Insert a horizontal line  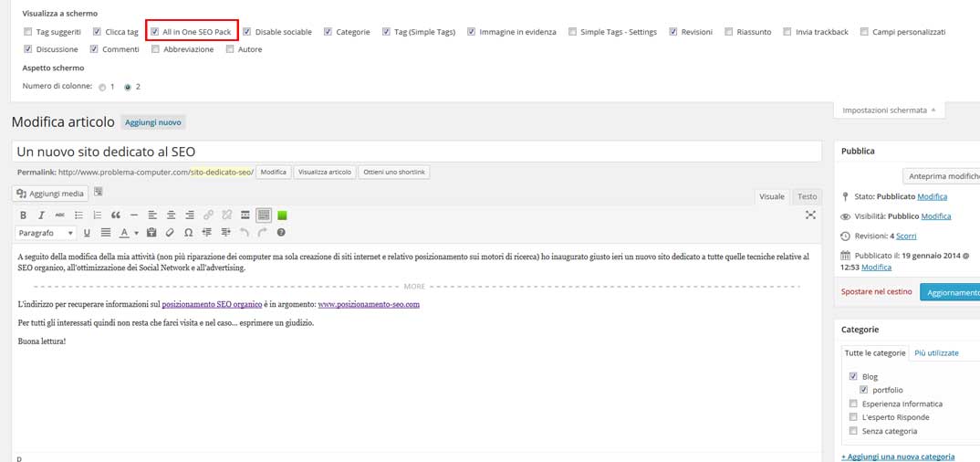(x=134, y=215)
